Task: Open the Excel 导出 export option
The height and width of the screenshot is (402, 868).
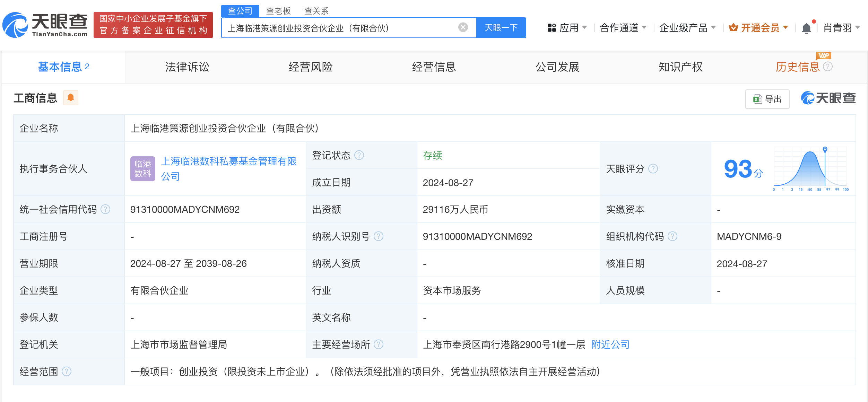Action: pos(767,99)
